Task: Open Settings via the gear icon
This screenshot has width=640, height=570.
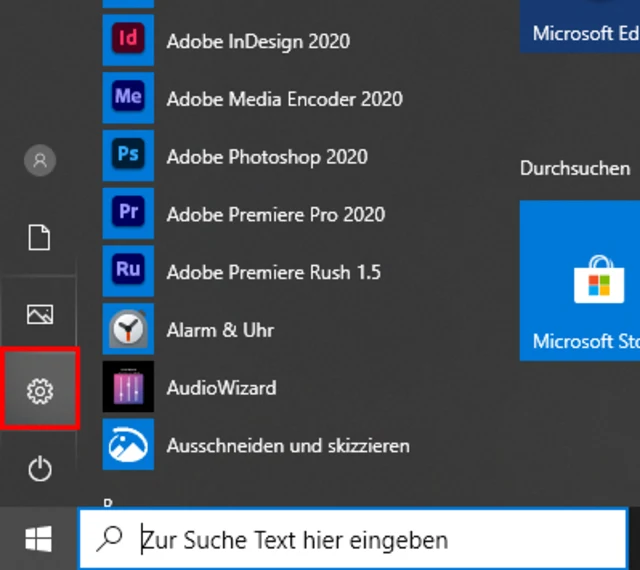Action: pyautogui.click(x=40, y=391)
